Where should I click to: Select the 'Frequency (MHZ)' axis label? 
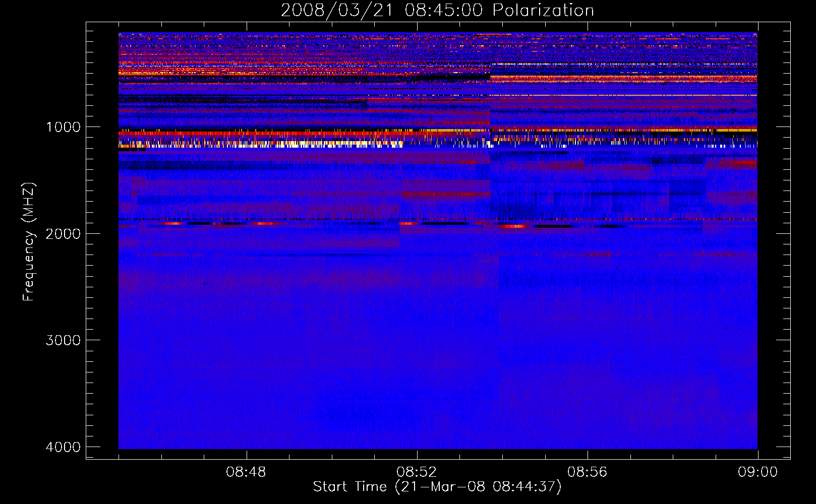pyautogui.click(x=29, y=242)
